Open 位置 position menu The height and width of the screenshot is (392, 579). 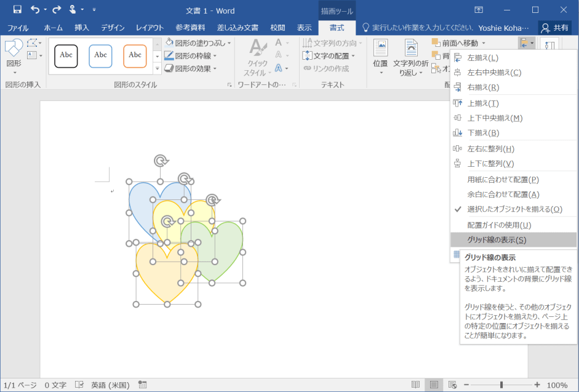[x=380, y=57]
